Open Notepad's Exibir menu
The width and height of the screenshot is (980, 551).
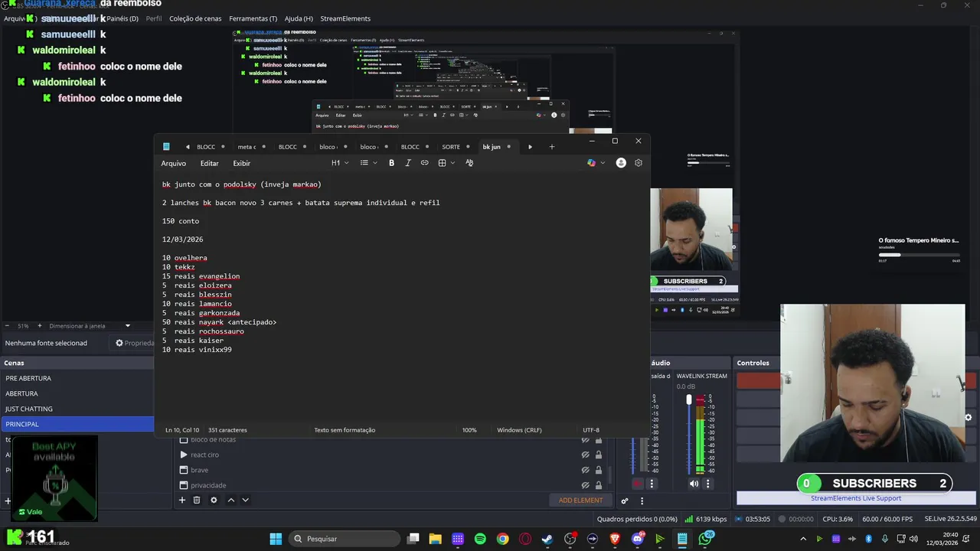click(241, 163)
